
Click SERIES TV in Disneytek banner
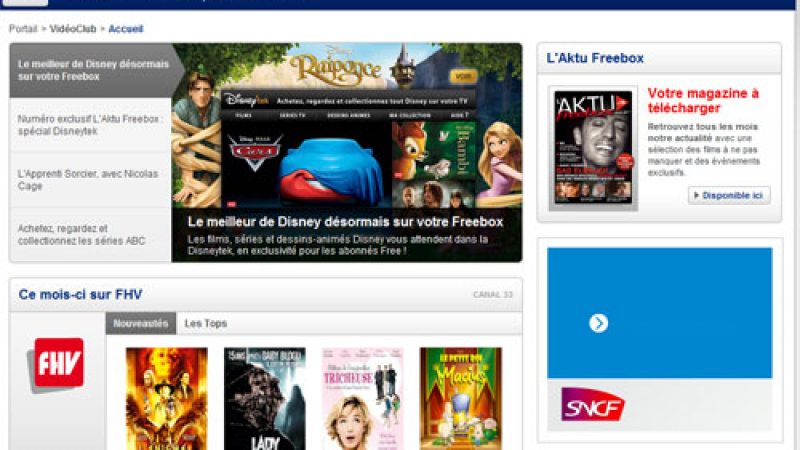tap(292, 115)
